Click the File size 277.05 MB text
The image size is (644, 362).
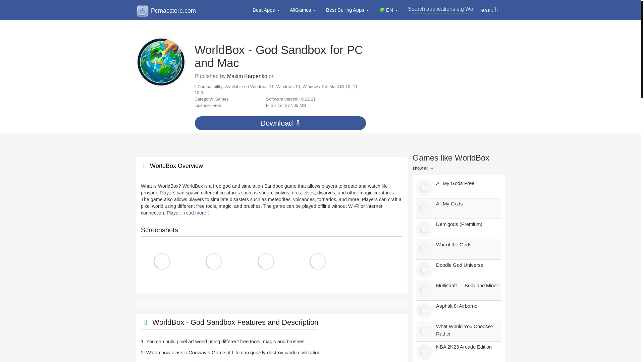tap(286, 106)
